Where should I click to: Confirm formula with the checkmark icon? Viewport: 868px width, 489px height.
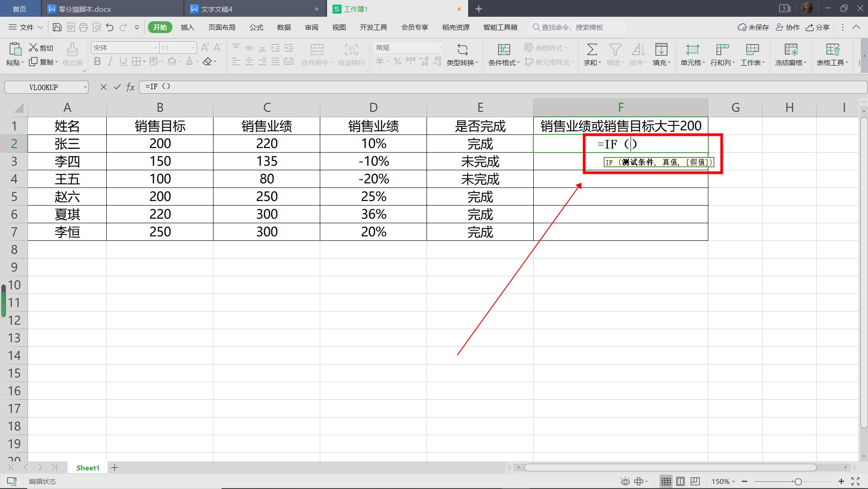coord(117,87)
